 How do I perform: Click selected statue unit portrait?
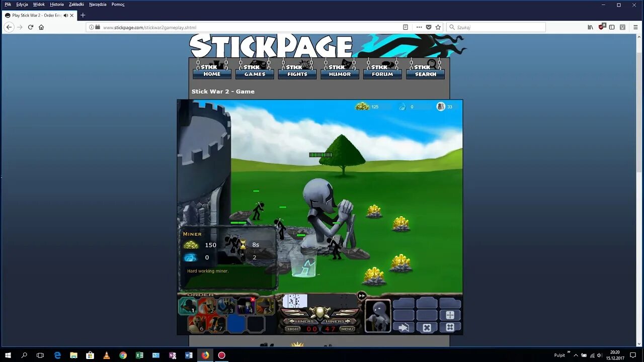[x=378, y=315]
